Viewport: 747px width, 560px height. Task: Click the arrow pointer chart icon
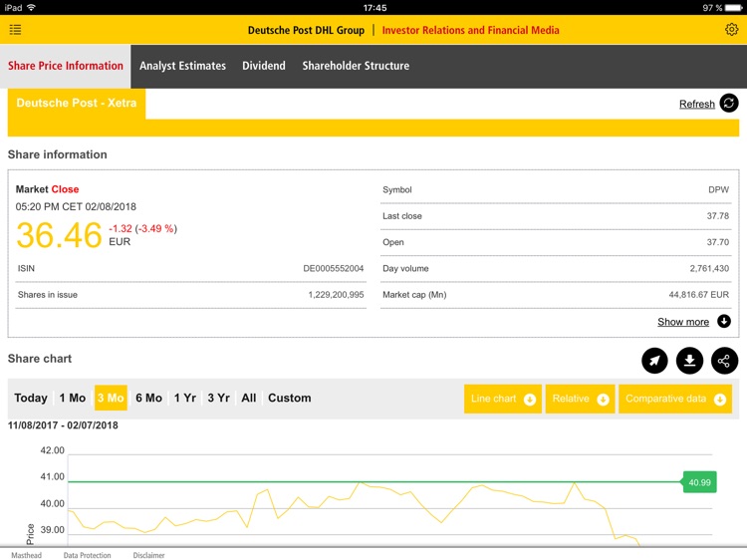[654, 361]
